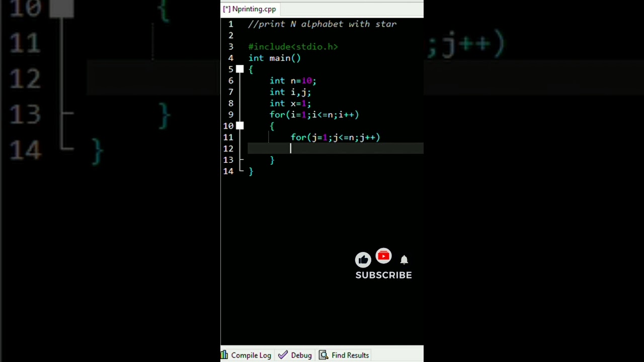Click the SUBSCRIBE button text
644x362 pixels.
(x=384, y=275)
